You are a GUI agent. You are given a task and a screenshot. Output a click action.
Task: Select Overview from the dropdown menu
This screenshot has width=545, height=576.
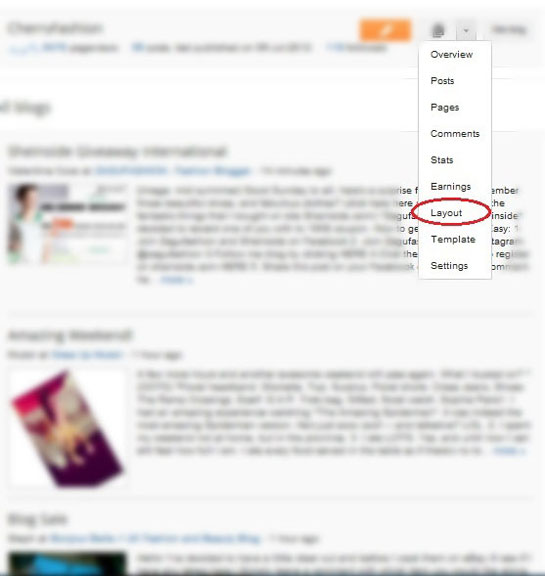pos(451,55)
